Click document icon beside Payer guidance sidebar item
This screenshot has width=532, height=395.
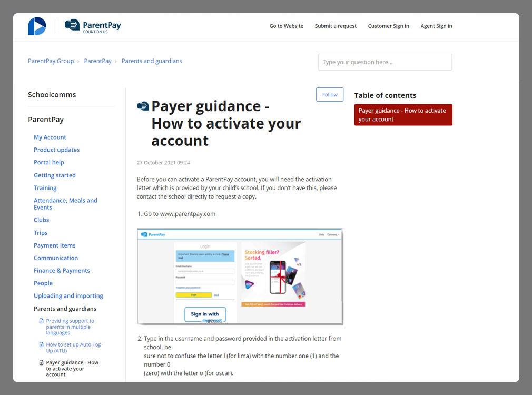click(x=42, y=362)
